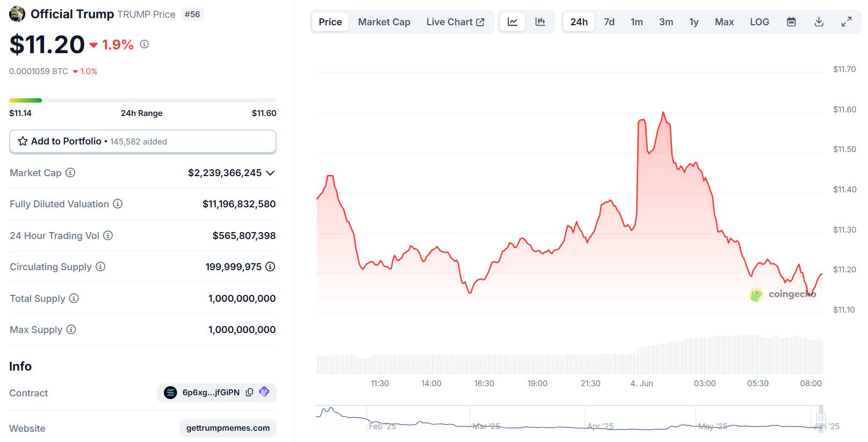This screenshot has width=868, height=442.
Task: Click the Circulating Supply amount info icon
Action: click(270, 266)
